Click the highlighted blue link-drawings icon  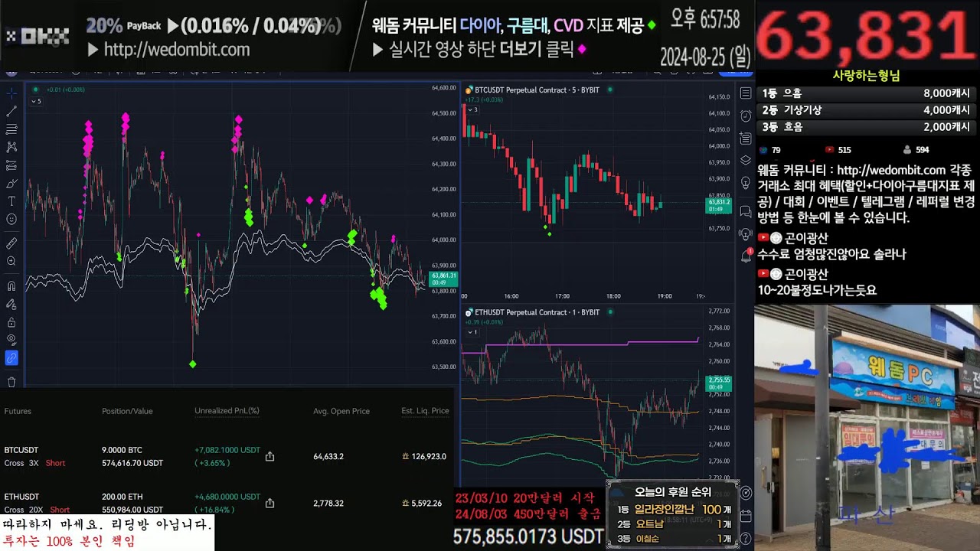click(x=11, y=358)
